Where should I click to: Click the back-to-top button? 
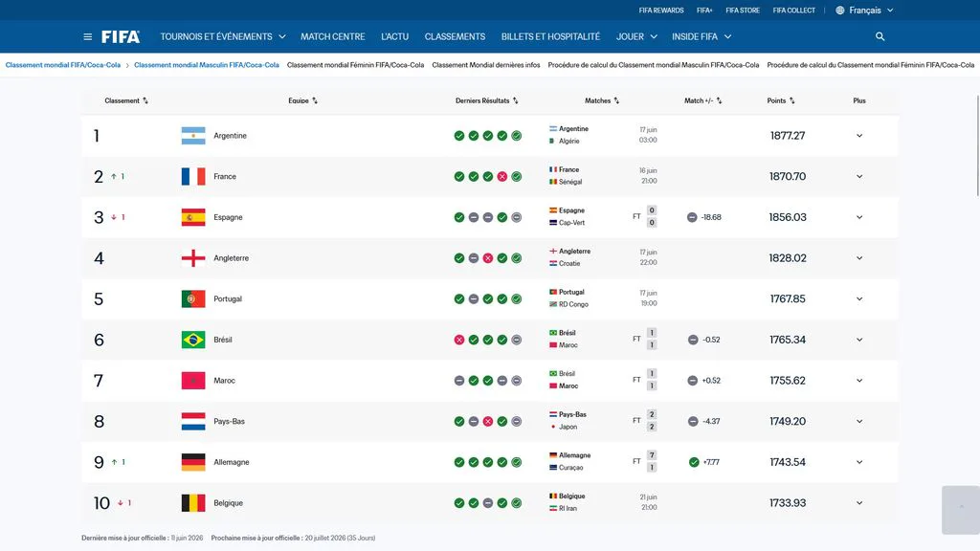(x=961, y=510)
